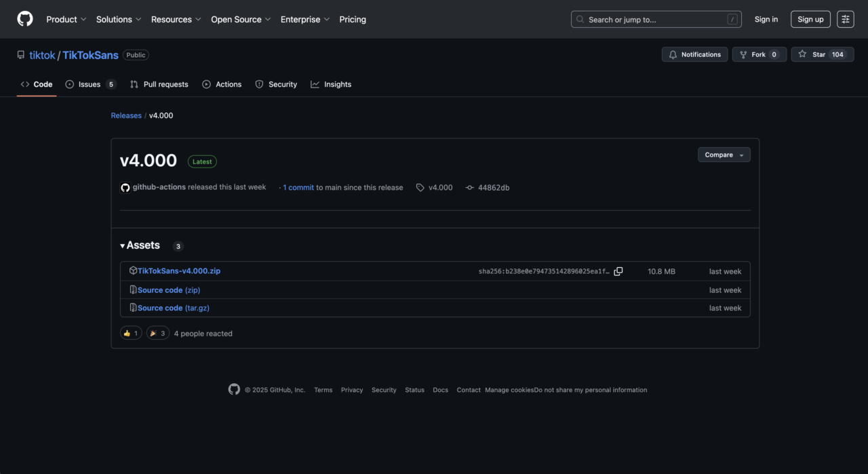Click the slash shortcut key hint

pos(732,20)
